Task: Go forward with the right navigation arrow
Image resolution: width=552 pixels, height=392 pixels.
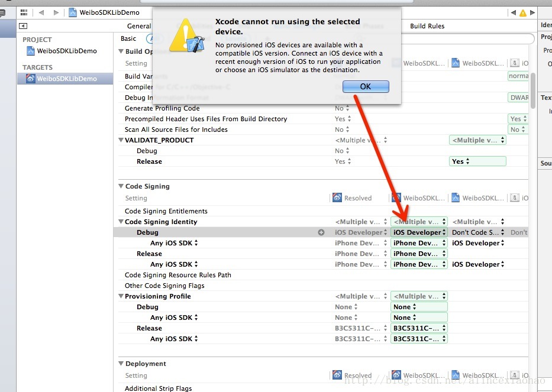Action: [x=56, y=12]
